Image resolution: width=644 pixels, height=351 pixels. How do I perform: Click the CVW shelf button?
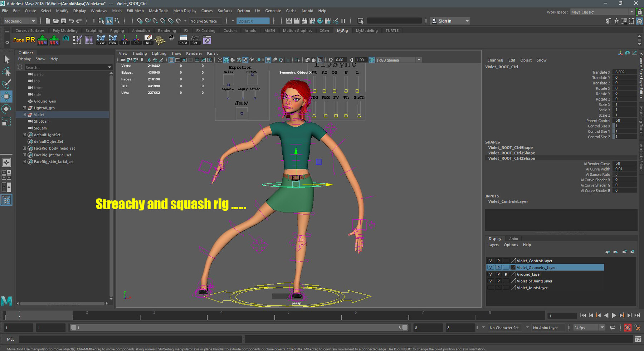[101, 40]
